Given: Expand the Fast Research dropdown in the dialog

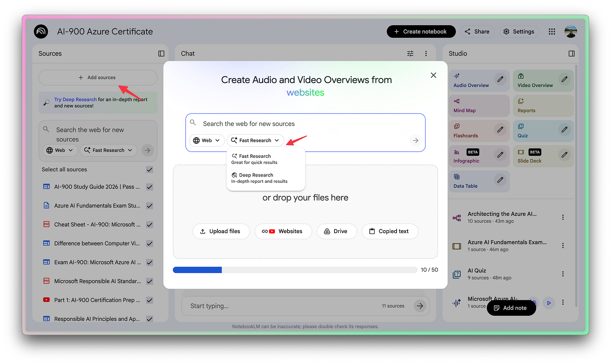Looking at the screenshot, I should pos(255,140).
